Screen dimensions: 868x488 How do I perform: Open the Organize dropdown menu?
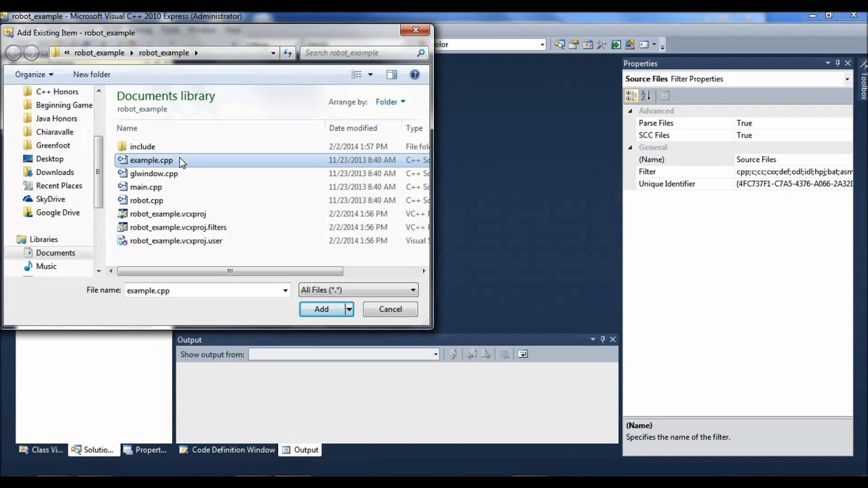[34, 75]
